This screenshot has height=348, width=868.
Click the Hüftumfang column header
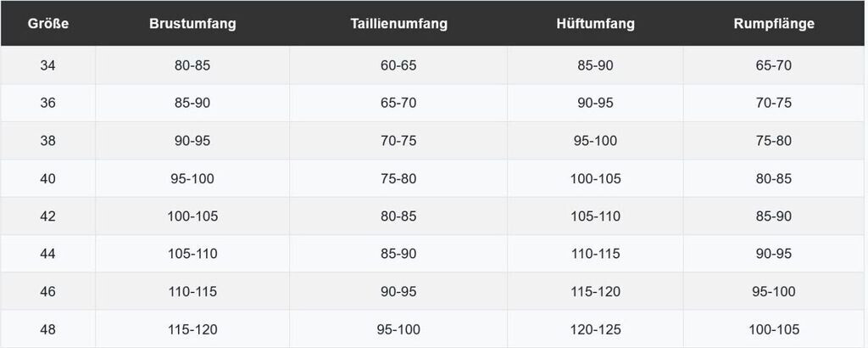click(x=595, y=24)
